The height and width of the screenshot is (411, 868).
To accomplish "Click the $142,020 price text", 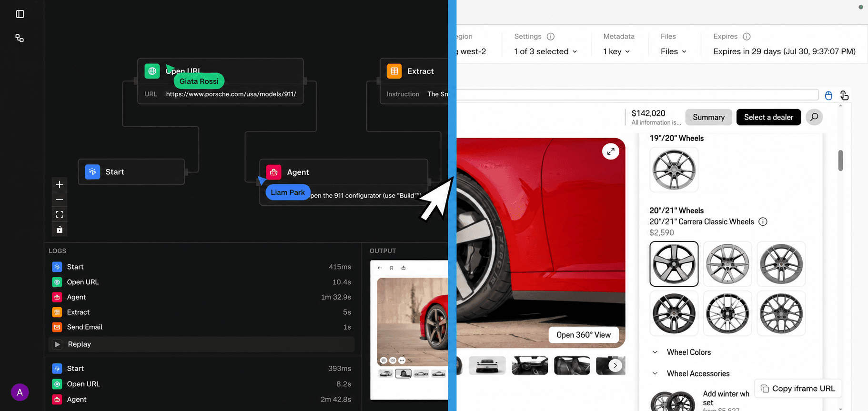I will (648, 113).
